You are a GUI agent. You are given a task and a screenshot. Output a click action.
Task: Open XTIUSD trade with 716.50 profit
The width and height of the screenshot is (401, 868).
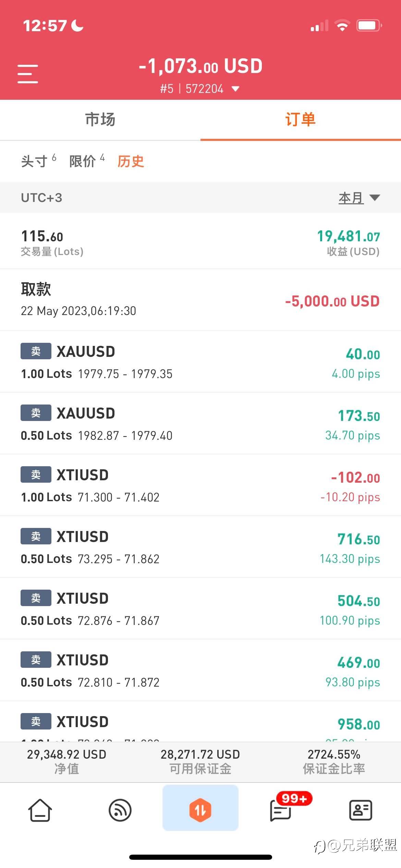pos(200,547)
